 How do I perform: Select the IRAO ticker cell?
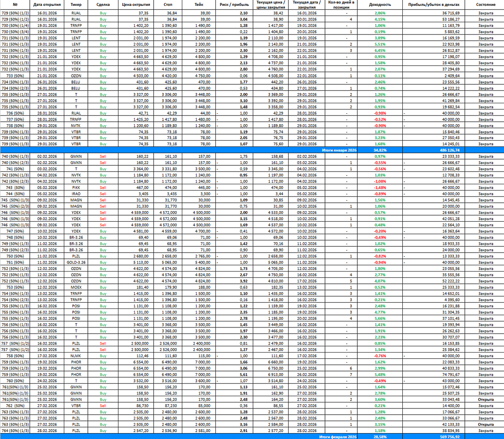pyautogui.click(x=76, y=194)
